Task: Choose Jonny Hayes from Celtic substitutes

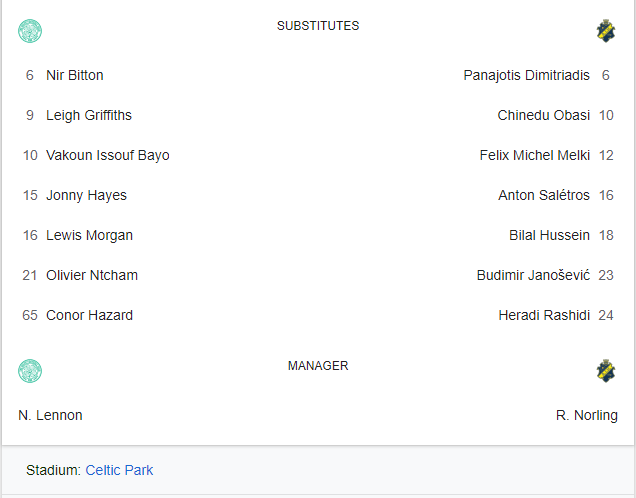Action: tap(86, 195)
